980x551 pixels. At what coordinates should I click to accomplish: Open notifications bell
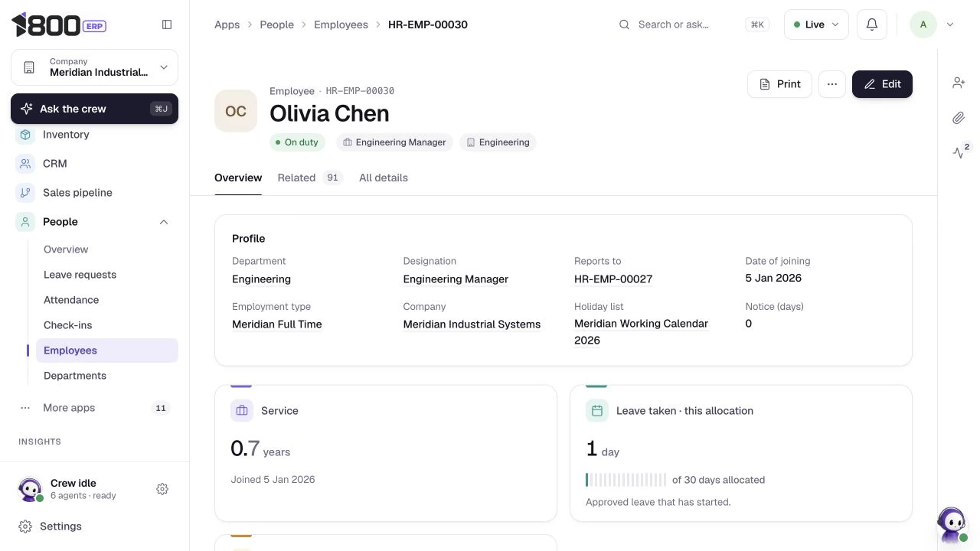coord(872,24)
